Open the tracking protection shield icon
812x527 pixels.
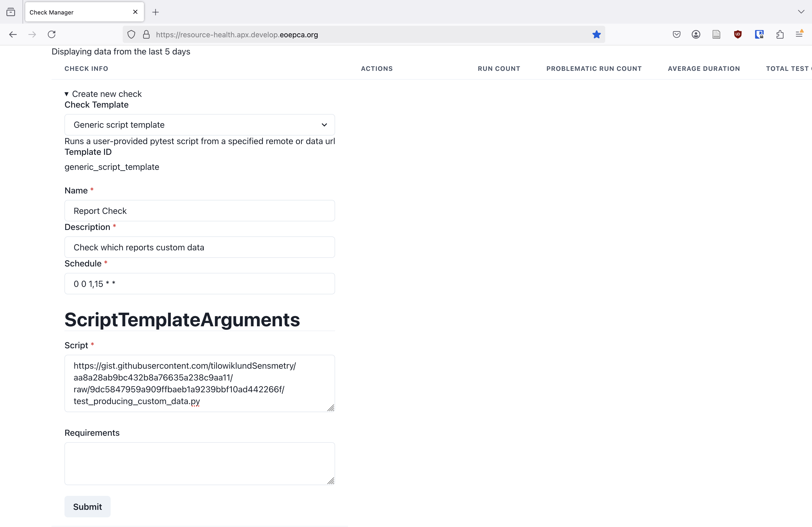[131, 34]
